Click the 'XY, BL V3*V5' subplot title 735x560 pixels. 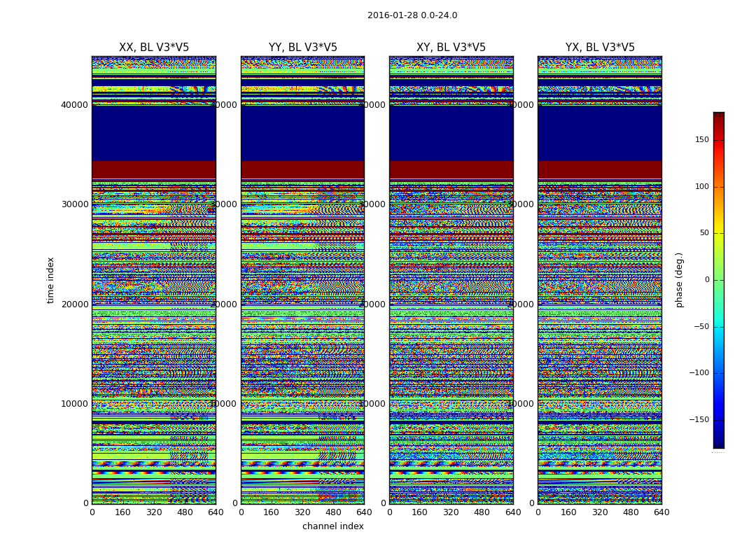click(x=451, y=48)
